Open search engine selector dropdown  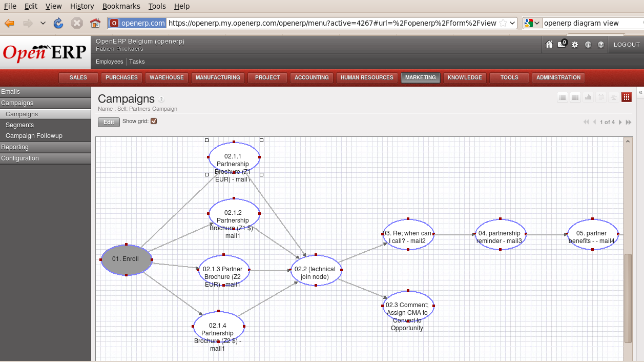[x=532, y=23]
